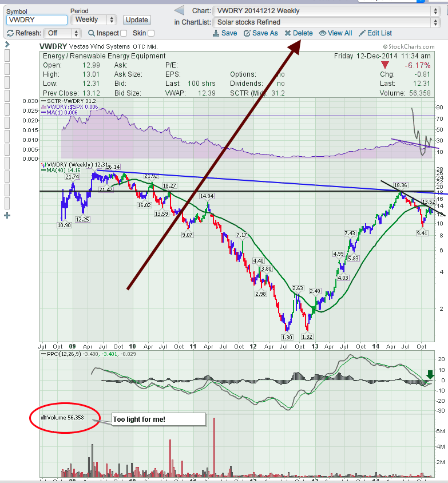
Task: Click the 2.49 price label
Action: (315, 291)
